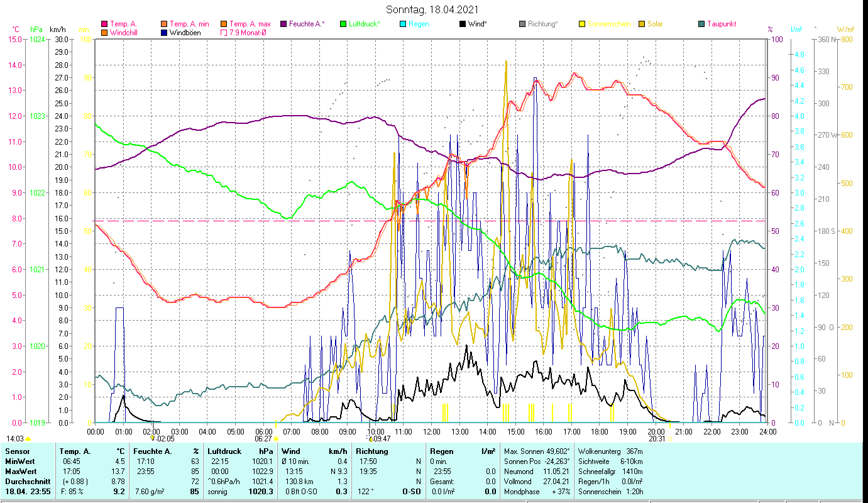
Task: Click the current pressure value 1020.3
Action: pyautogui.click(x=260, y=492)
